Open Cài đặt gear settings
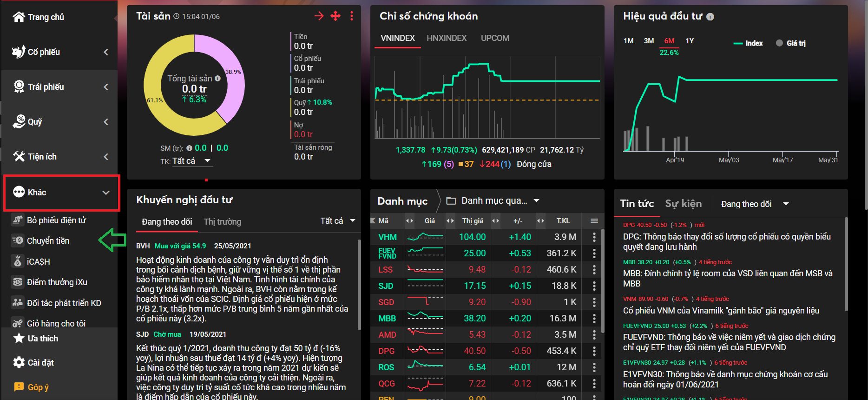The height and width of the screenshot is (400, 868). [x=19, y=362]
